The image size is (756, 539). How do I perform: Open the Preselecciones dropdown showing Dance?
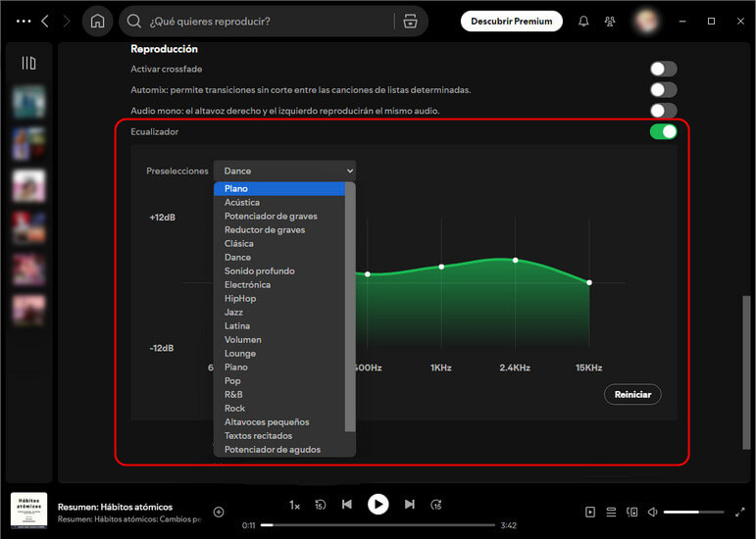285,171
